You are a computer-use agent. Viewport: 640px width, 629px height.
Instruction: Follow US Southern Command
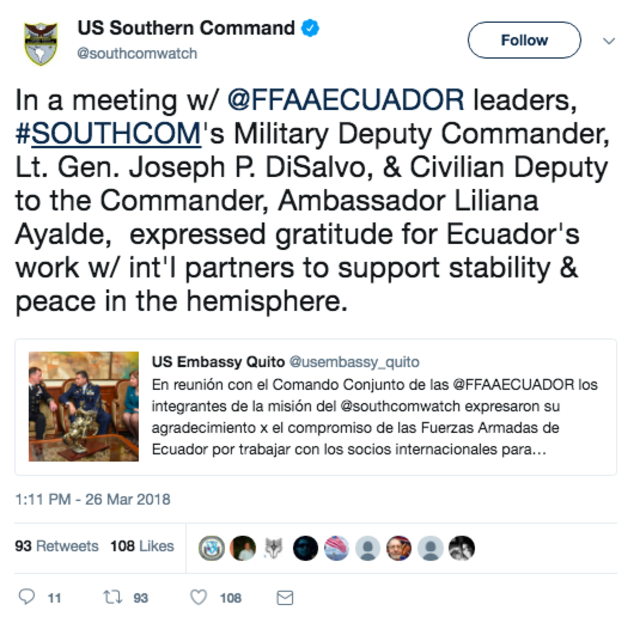click(524, 40)
